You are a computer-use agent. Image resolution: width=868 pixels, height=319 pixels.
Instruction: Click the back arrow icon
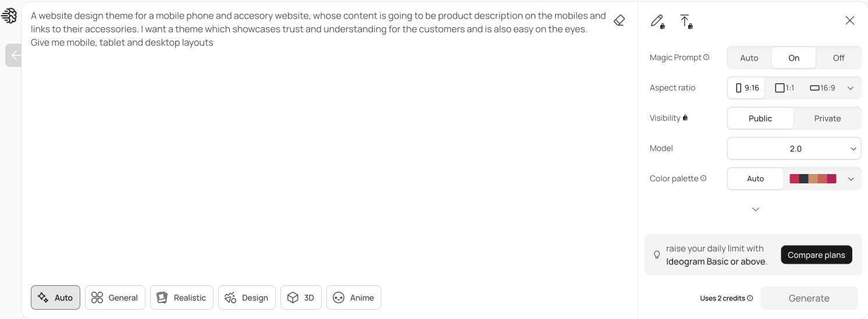[x=14, y=56]
